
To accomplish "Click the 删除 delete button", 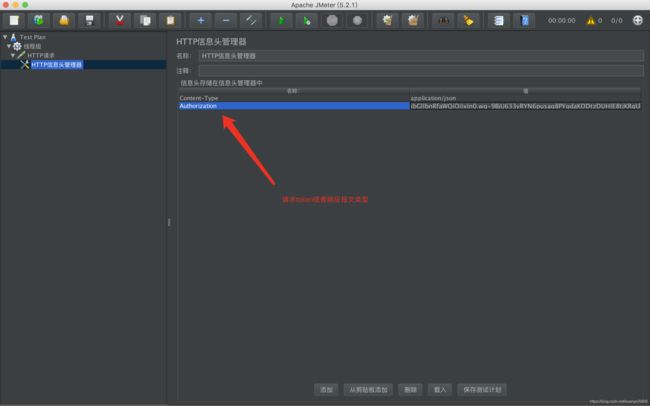I will click(410, 389).
